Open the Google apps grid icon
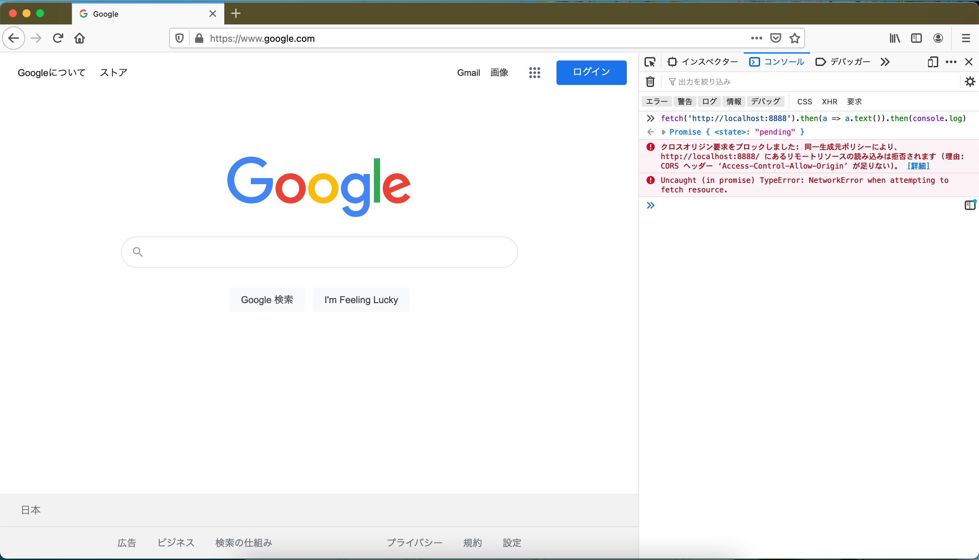 [534, 73]
